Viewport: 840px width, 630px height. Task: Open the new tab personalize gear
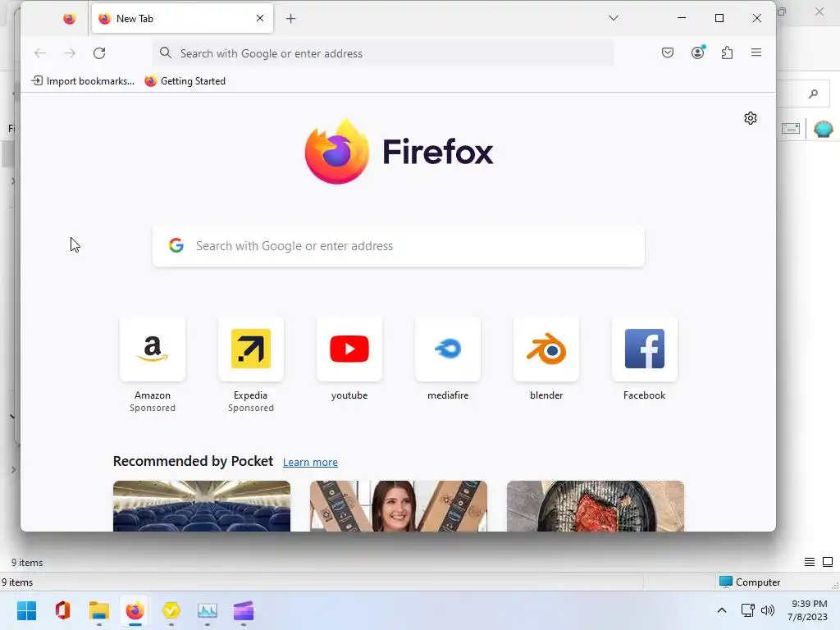(751, 118)
